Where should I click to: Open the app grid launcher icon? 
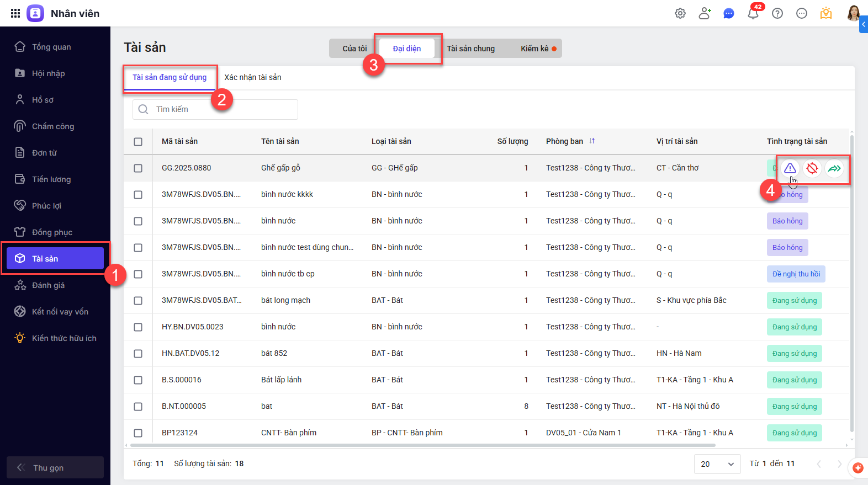[x=15, y=13]
